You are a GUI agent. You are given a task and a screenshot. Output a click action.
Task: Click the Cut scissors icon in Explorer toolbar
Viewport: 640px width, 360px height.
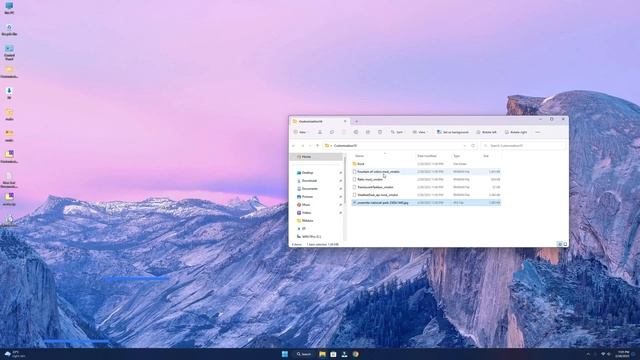tap(320, 132)
